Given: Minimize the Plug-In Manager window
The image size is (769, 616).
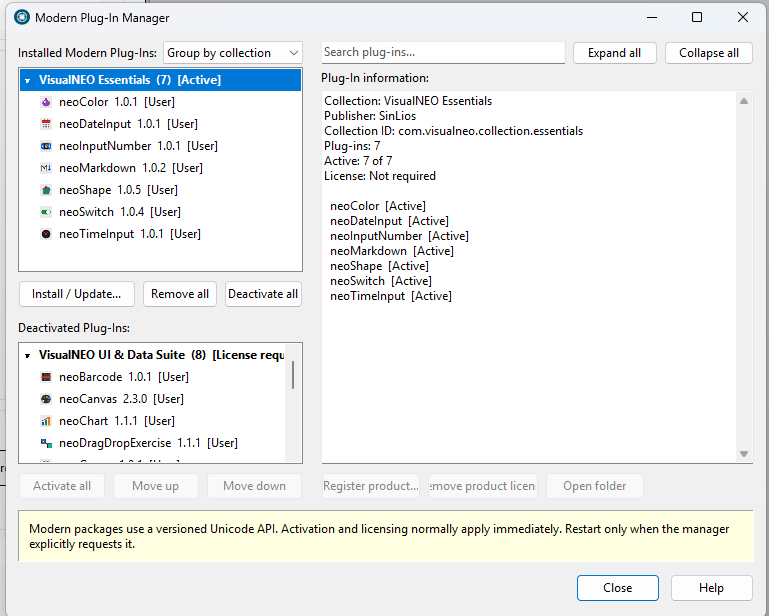Looking at the screenshot, I should 652,18.
